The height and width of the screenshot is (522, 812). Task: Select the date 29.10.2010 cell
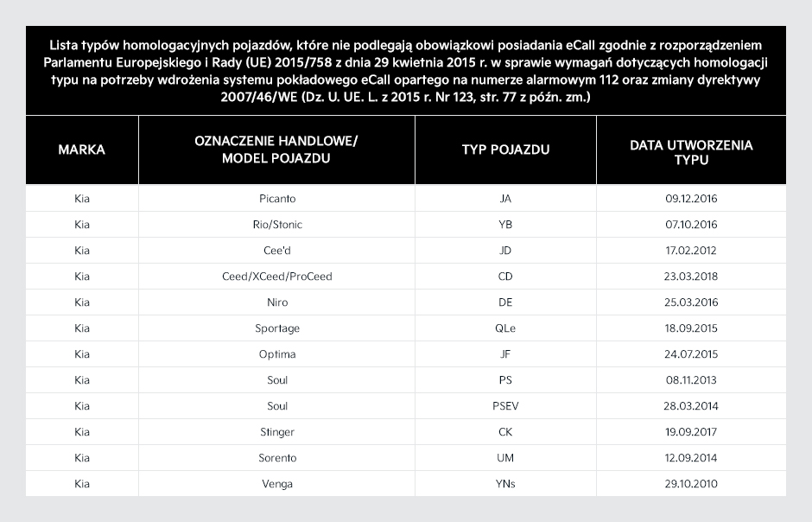691,483
